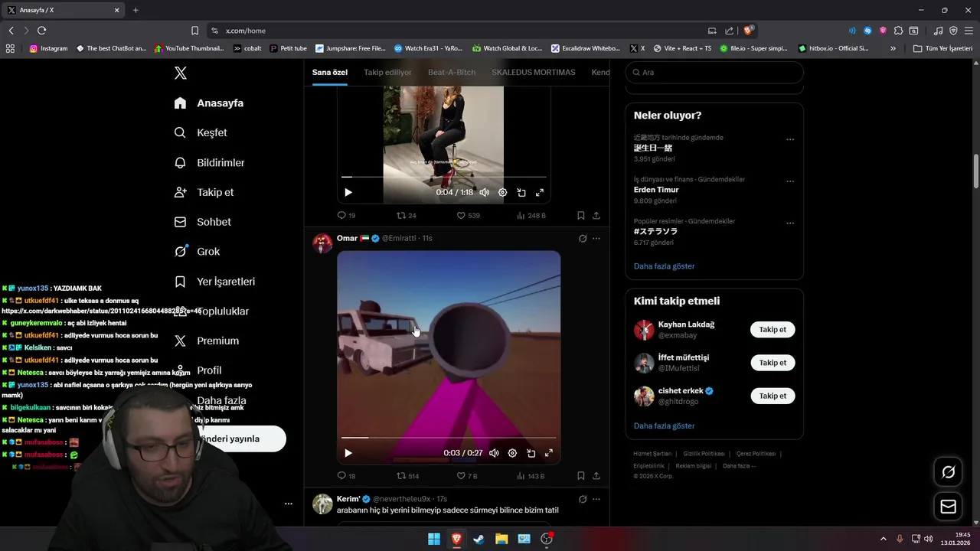Open the Anasayfa home page
980x551 pixels.
[x=209, y=103]
